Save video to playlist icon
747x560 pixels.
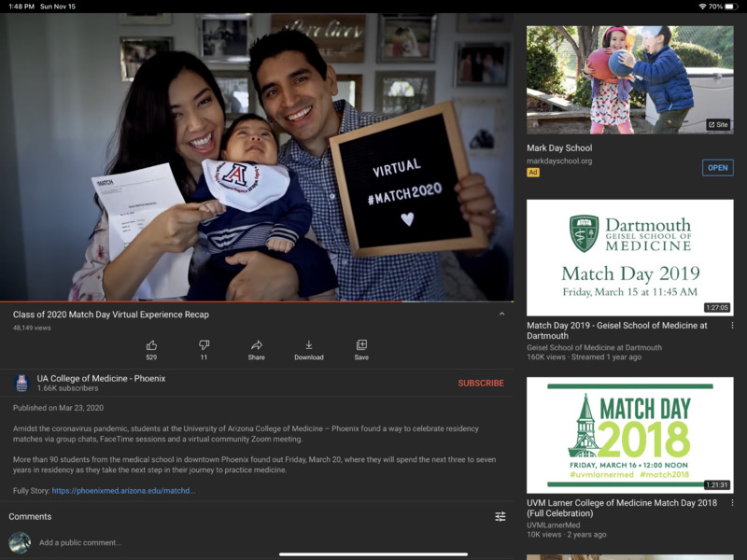pos(361,345)
